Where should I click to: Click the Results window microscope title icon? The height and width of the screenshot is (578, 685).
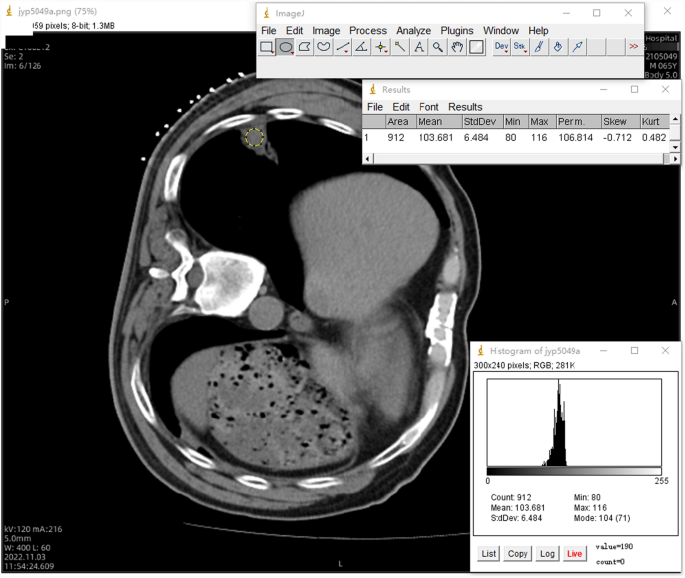[373, 89]
